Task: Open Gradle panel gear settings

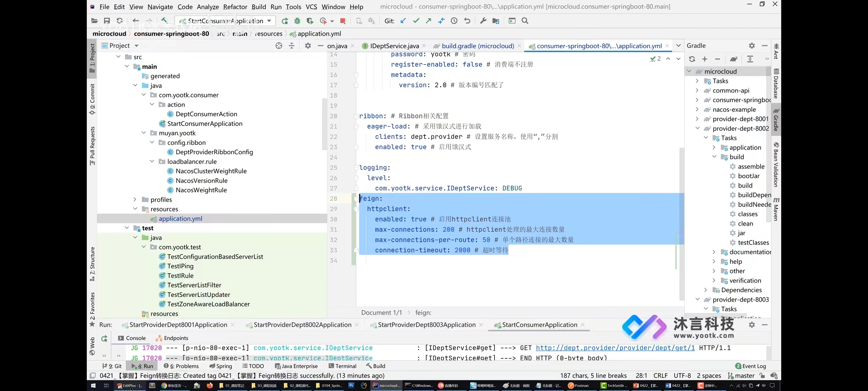Action: click(x=752, y=46)
